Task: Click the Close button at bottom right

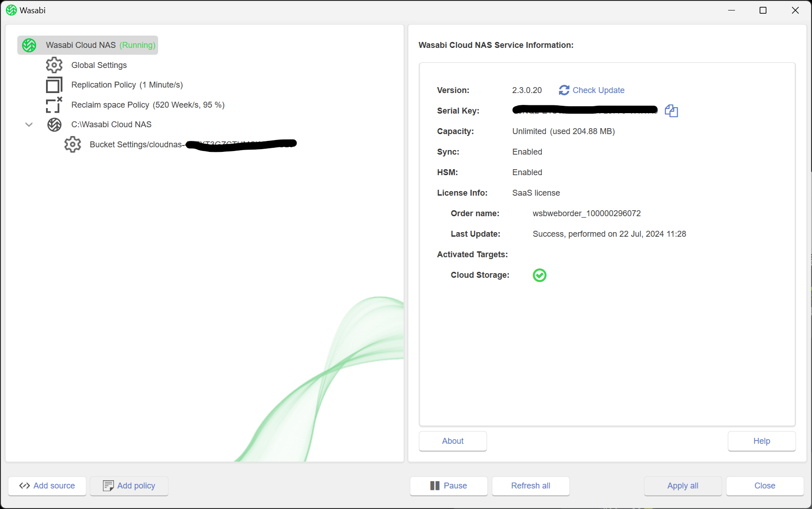Action: click(x=765, y=486)
